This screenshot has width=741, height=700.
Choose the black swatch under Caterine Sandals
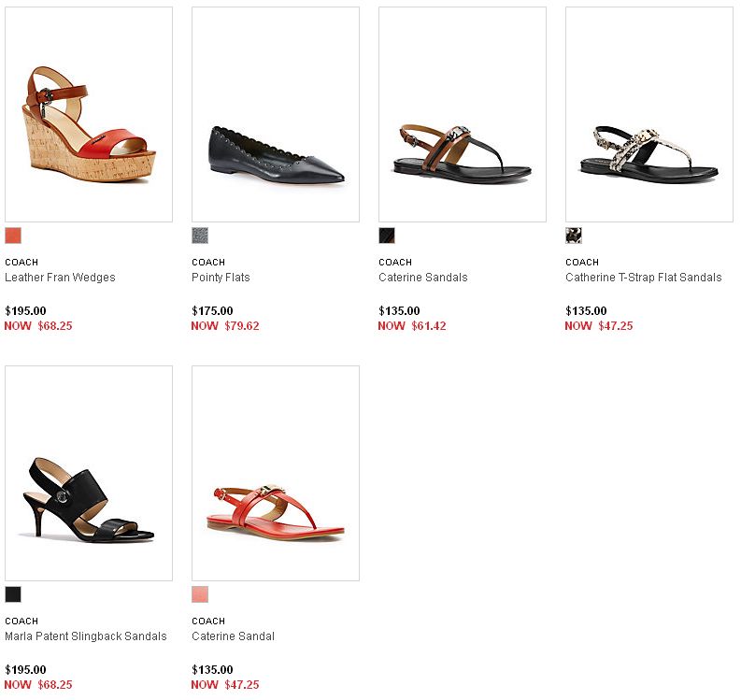(387, 236)
